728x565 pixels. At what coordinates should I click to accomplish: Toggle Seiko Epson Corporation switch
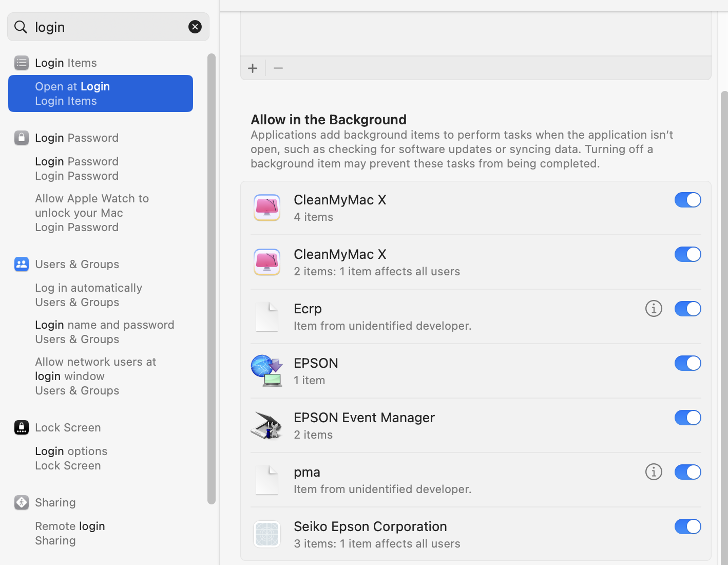(x=688, y=526)
